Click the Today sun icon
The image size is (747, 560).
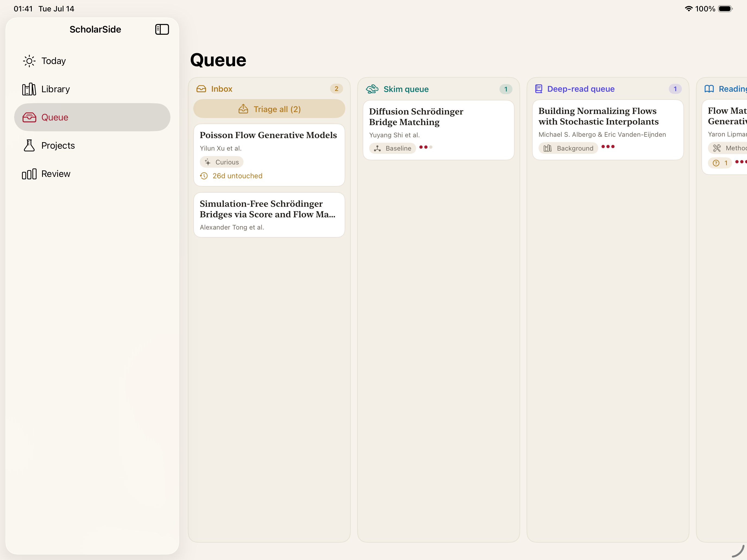[x=29, y=61]
